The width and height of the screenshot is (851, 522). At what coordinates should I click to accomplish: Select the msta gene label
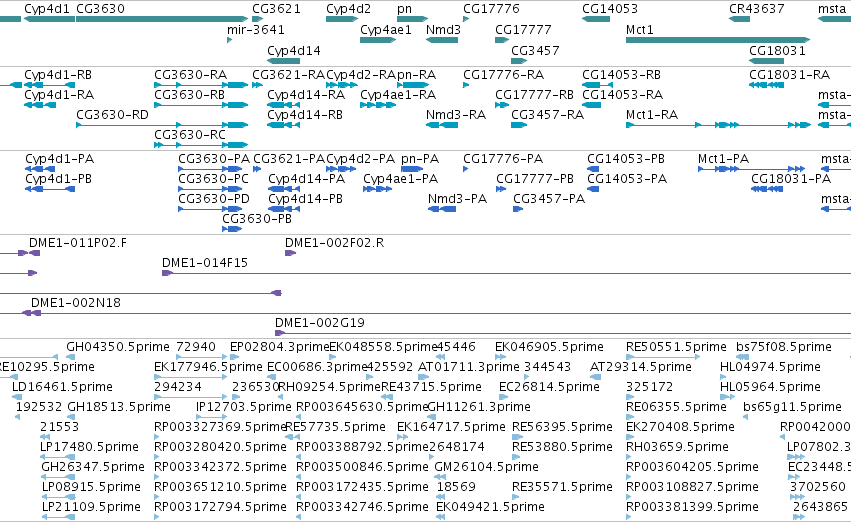832,9
